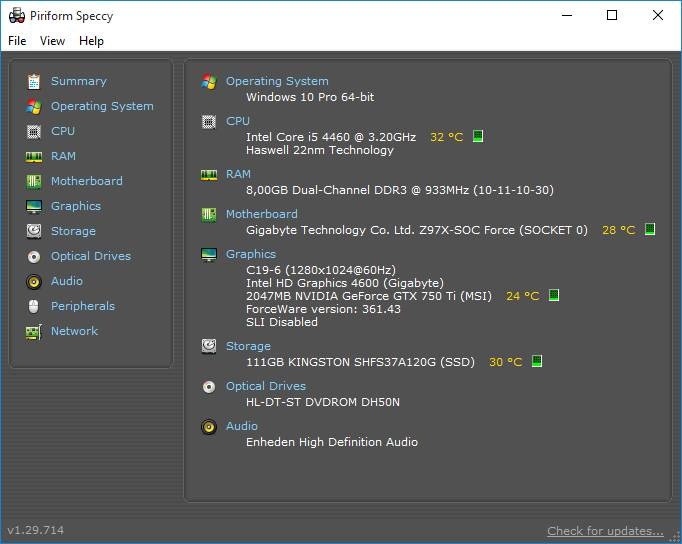Click the Motherboard icon in summary panel
Image resolution: width=682 pixels, height=544 pixels.
tap(209, 214)
